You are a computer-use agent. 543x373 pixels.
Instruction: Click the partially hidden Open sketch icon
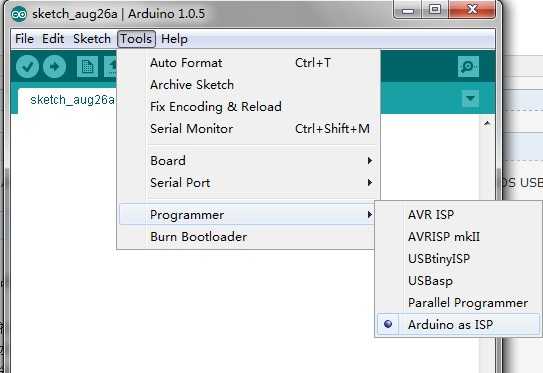[110, 66]
